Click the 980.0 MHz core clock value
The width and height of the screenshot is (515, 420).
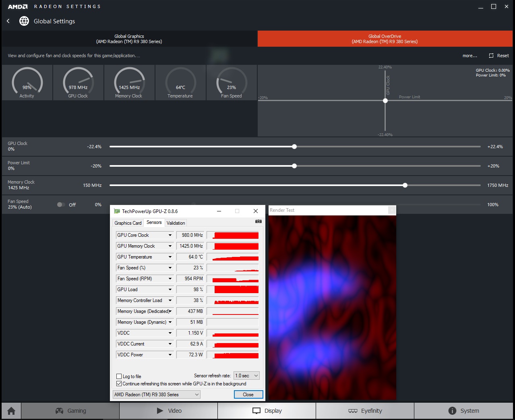pyautogui.click(x=190, y=235)
